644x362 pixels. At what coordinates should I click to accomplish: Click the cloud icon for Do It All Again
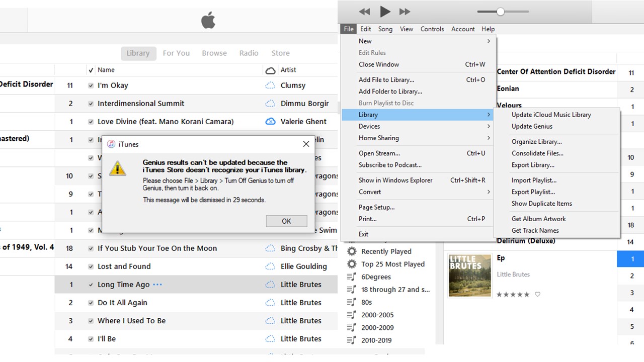(270, 303)
